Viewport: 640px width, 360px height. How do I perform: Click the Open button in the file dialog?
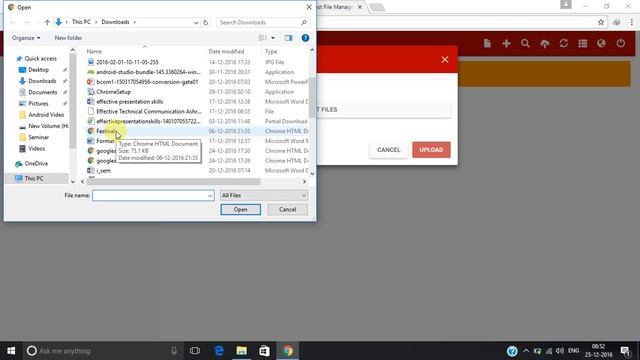point(240,209)
